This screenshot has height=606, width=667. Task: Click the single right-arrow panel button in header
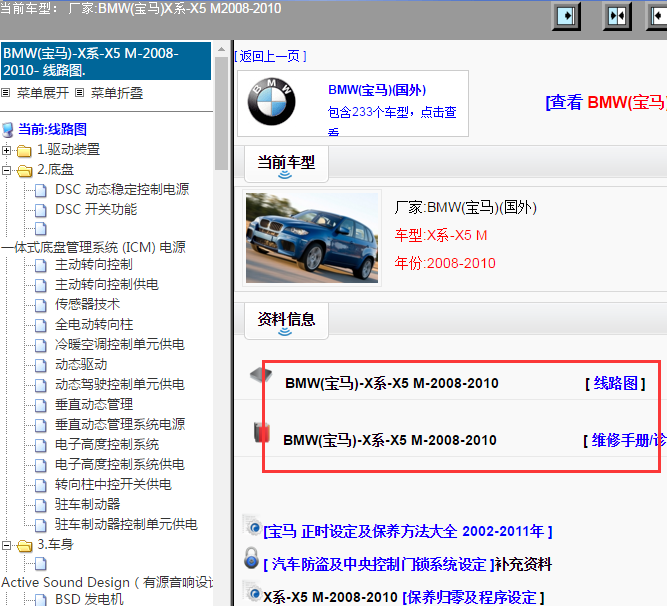566,17
